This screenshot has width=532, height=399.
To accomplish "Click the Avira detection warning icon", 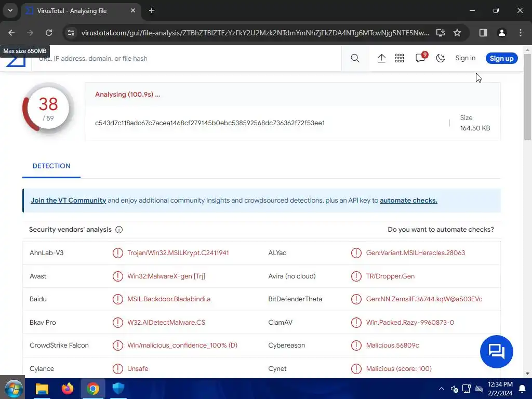I will pos(356,276).
